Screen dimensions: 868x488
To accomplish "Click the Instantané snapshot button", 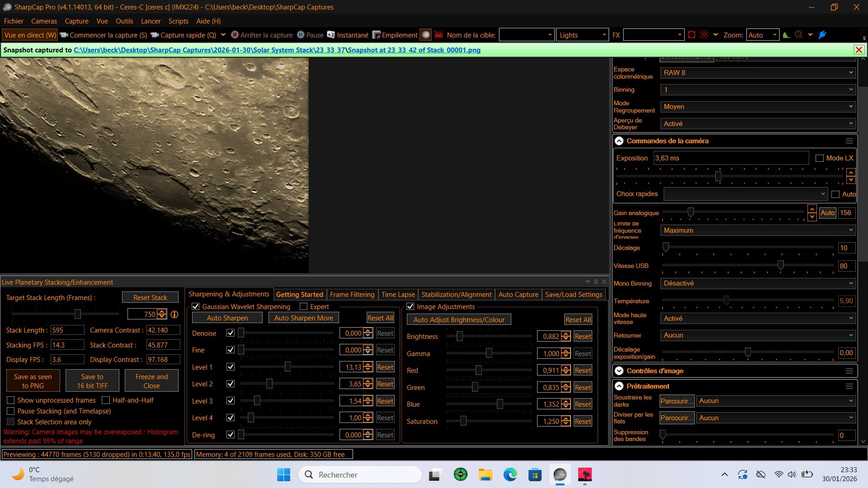I will click(x=348, y=35).
